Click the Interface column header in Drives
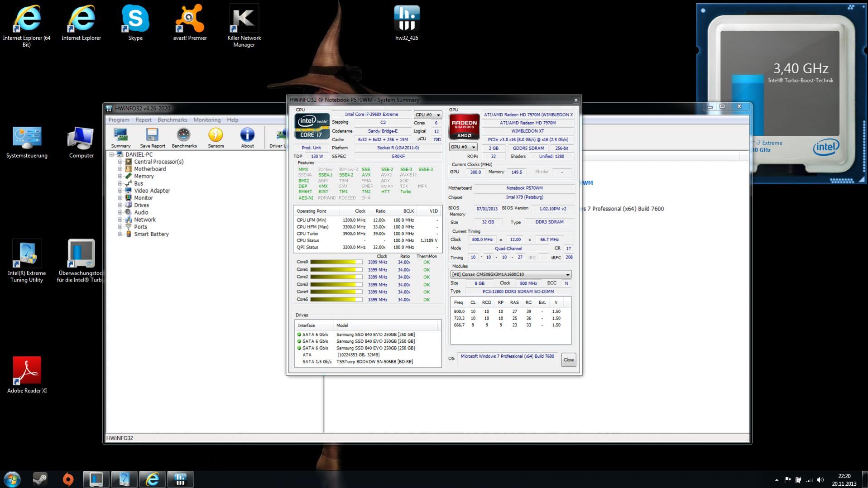Viewport: 868px width, 488px height. pos(314,325)
